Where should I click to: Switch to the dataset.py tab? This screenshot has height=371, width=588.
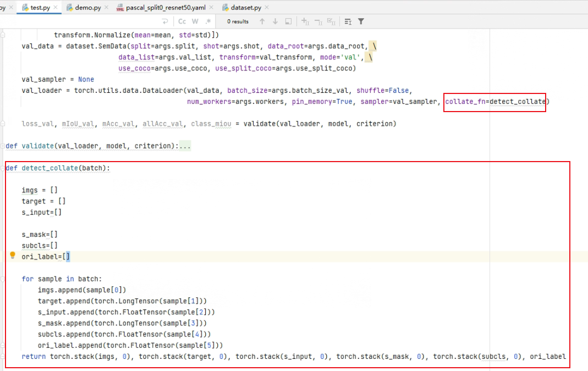tap(246, 8)
